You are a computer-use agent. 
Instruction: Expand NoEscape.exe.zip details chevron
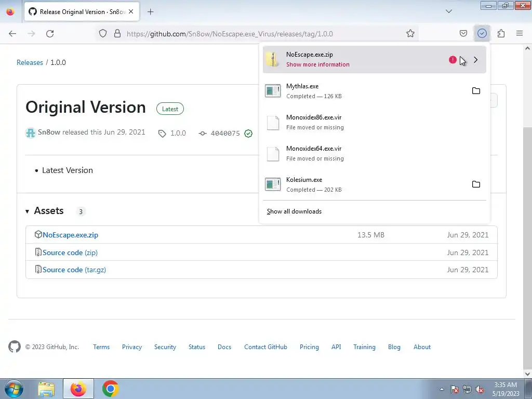click(x=475, y=60)
